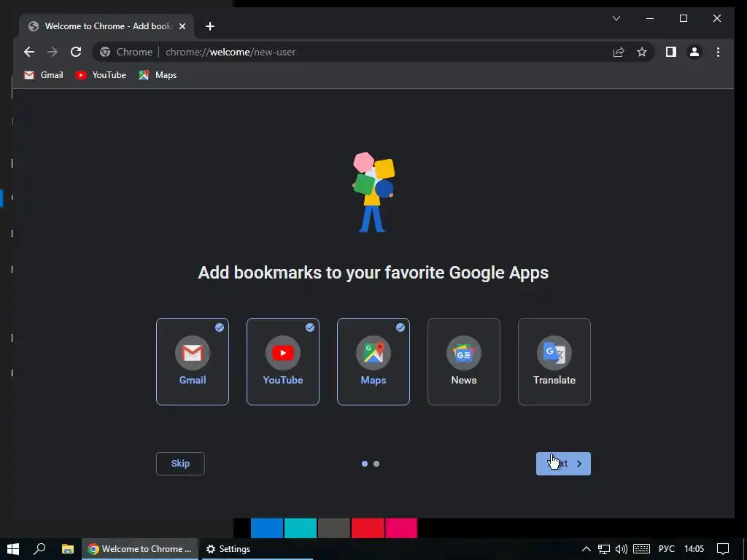Open taskbar search magnifier
Screen dimensions: 747x560
(x=40, y=548)
